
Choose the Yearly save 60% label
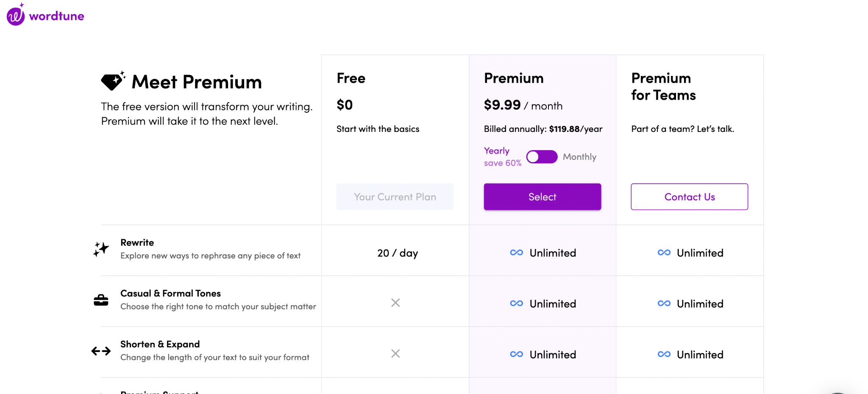[x=502, y=157]
